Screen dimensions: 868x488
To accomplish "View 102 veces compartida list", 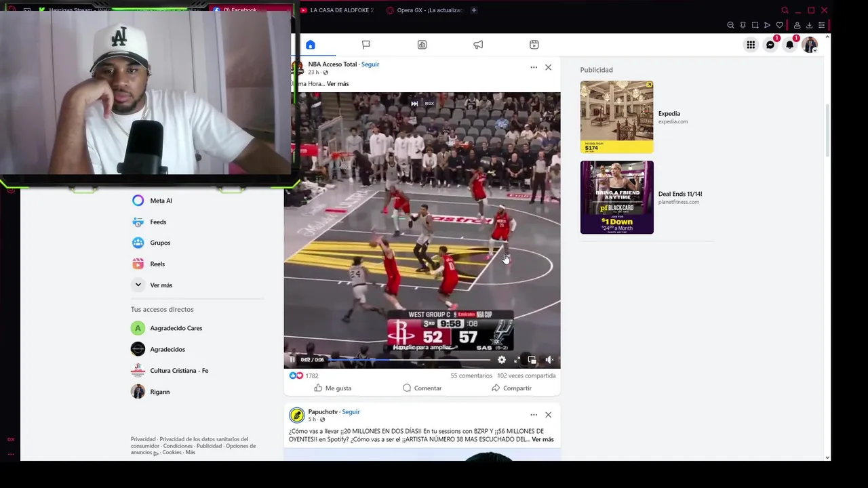I will point(526,375).
